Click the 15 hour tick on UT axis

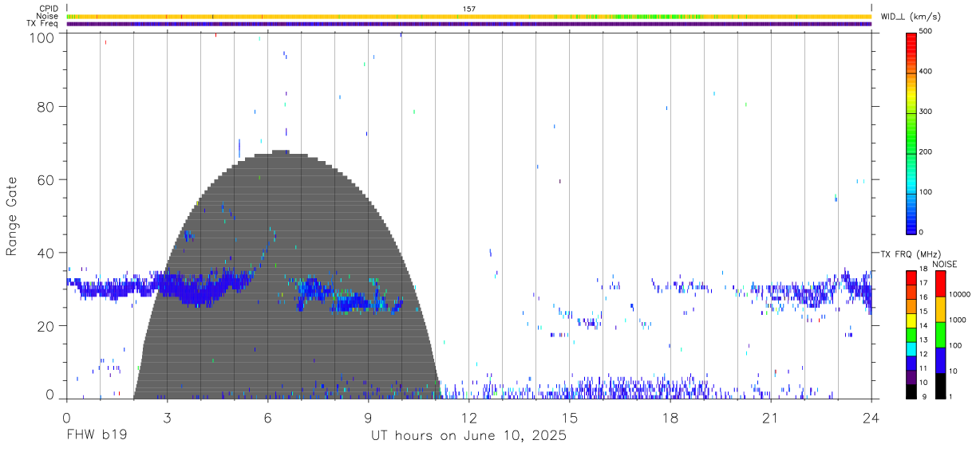pyautogui.click(x=570, y=418)
